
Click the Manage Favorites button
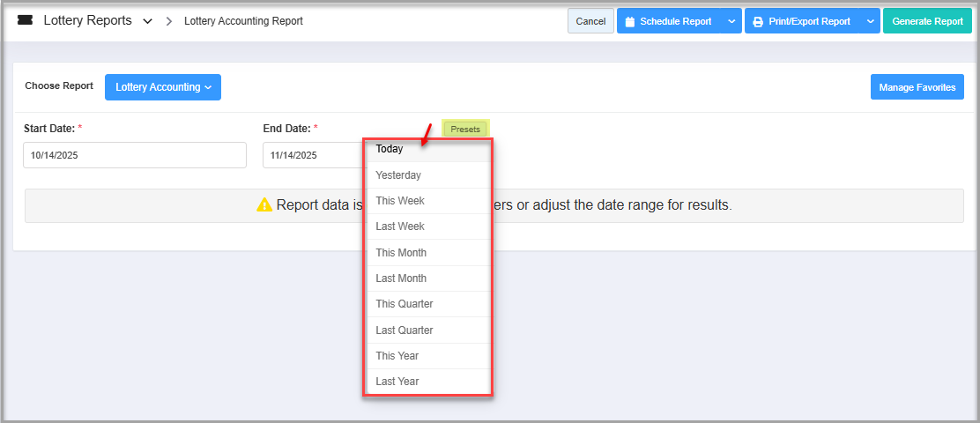917,87
